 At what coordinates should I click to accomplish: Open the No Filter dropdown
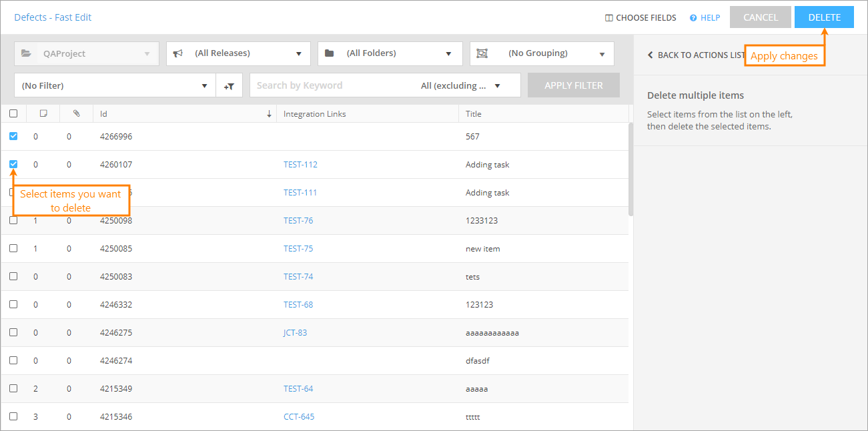(114, 86)
